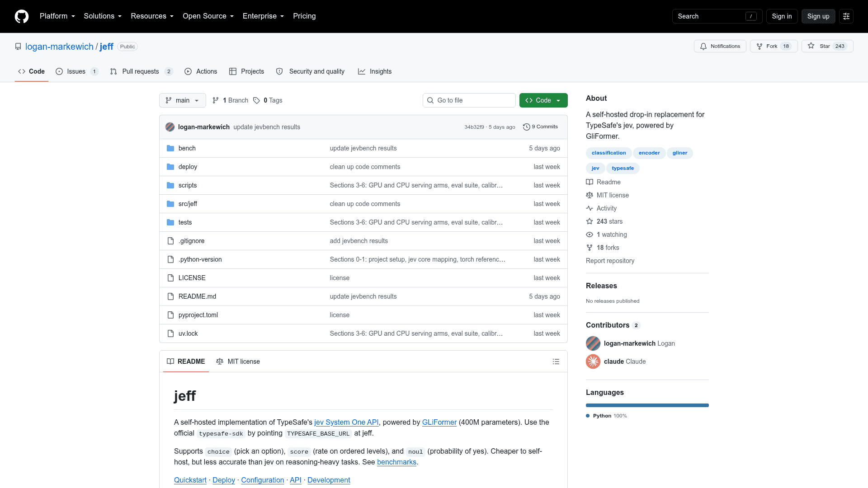868x488 pixels.
Task: Open logan-markewich contributor avatar
Action: [x=593, y=343]
